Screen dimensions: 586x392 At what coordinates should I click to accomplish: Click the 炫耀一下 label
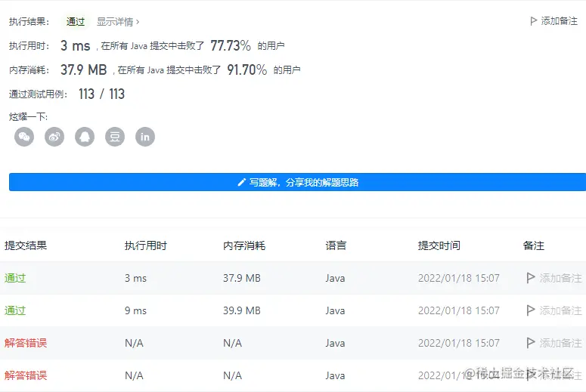pyautogui.click(x=29, y=117)
